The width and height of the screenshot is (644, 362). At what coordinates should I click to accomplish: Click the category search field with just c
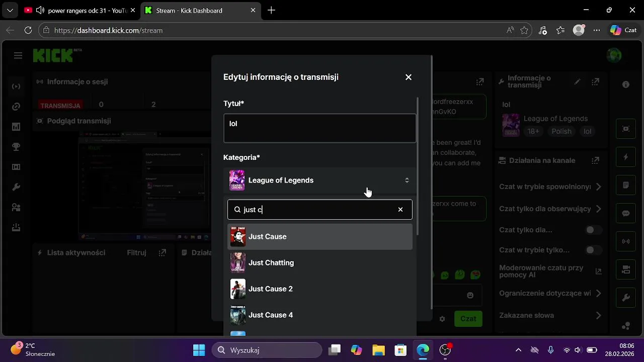[x=319, y=210]
